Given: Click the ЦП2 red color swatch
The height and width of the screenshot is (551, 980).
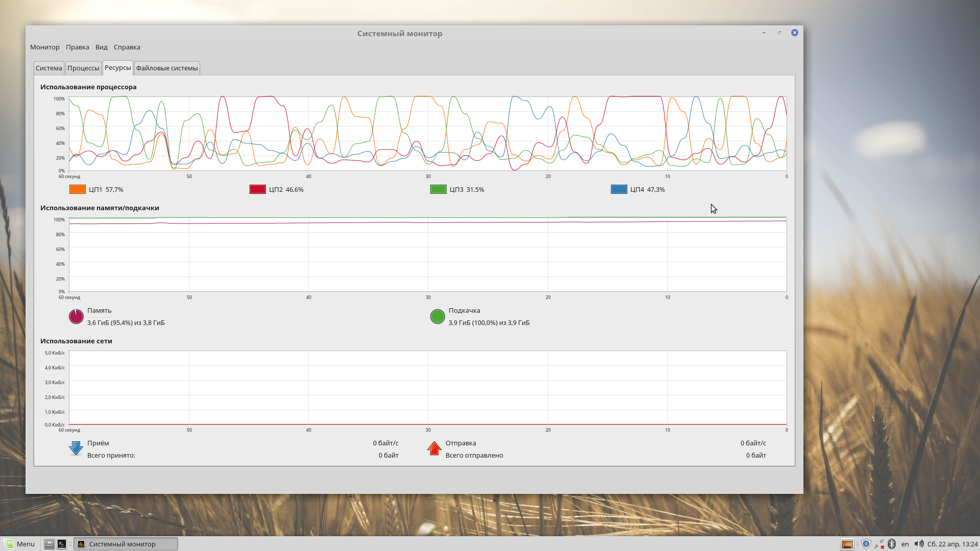Looking at the screenshot, I should (258, 189).
